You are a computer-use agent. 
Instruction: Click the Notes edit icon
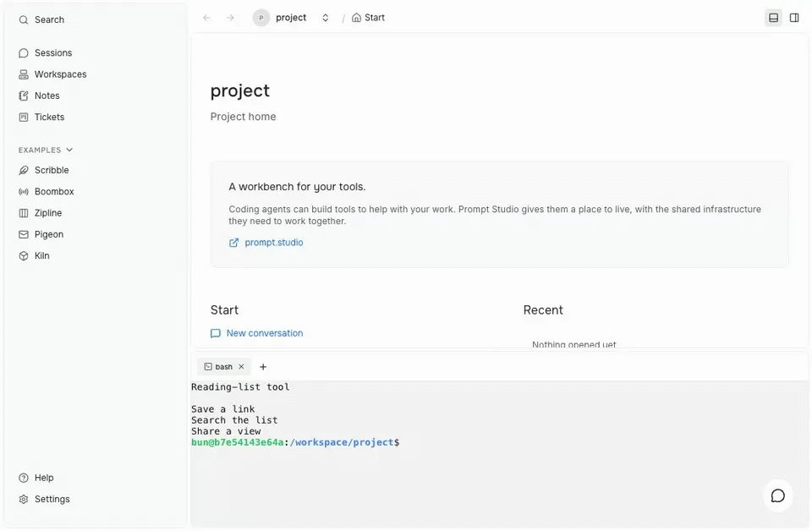coord(24,96)
